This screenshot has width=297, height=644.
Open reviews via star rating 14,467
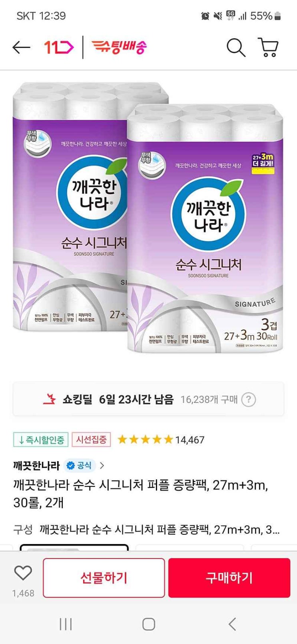161,440
